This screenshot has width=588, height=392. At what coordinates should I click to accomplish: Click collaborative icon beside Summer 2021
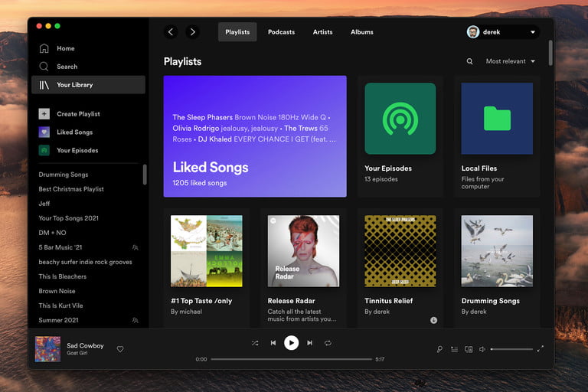pos(136,320)
